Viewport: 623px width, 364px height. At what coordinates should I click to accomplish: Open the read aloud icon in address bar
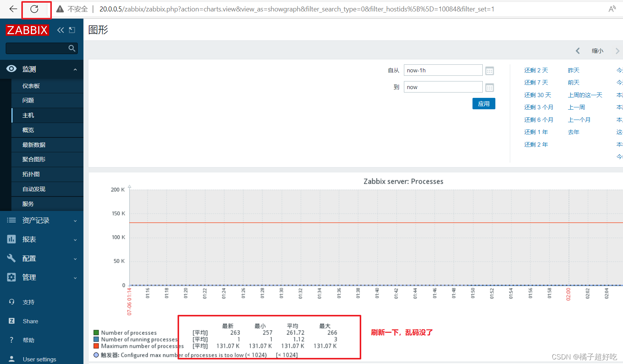612,9
